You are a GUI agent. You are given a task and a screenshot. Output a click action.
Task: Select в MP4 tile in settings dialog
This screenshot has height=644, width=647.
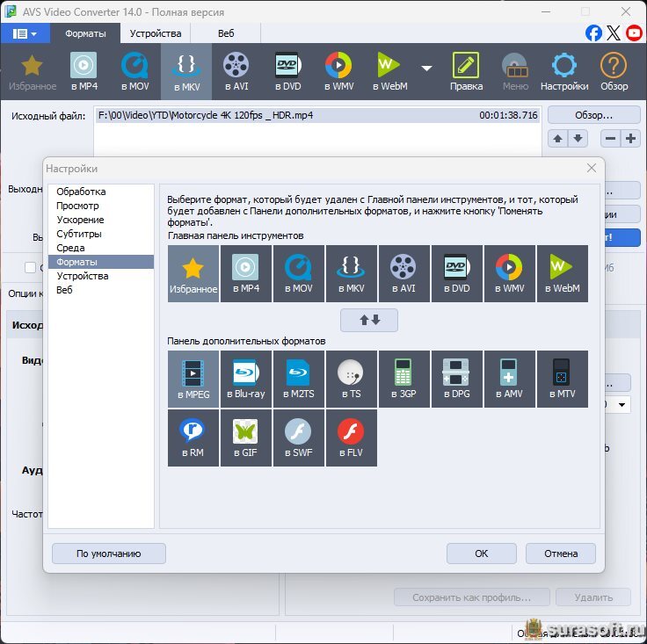pyautogui.click(x=246, y=274)
